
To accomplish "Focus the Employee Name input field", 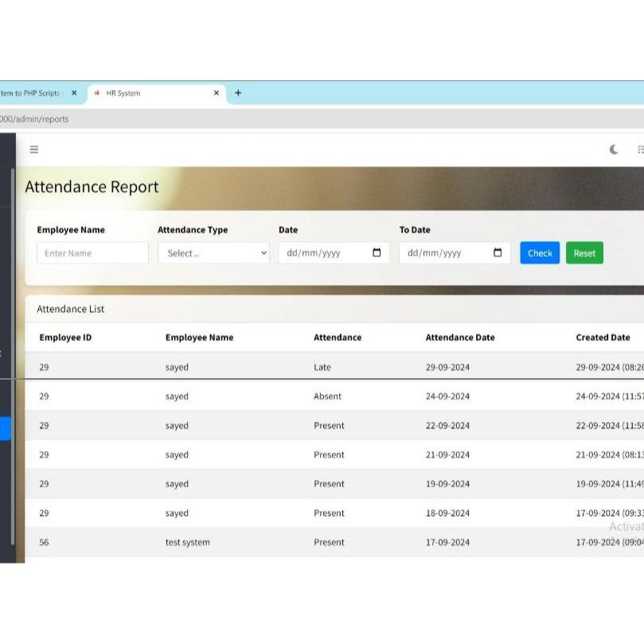I will (x=92, y=253).
